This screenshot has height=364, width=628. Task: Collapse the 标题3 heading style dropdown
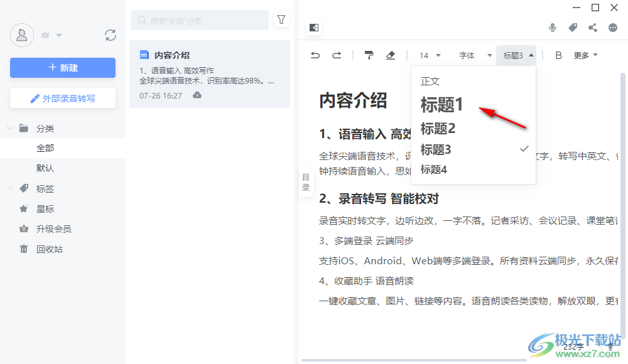click(517, 55)
